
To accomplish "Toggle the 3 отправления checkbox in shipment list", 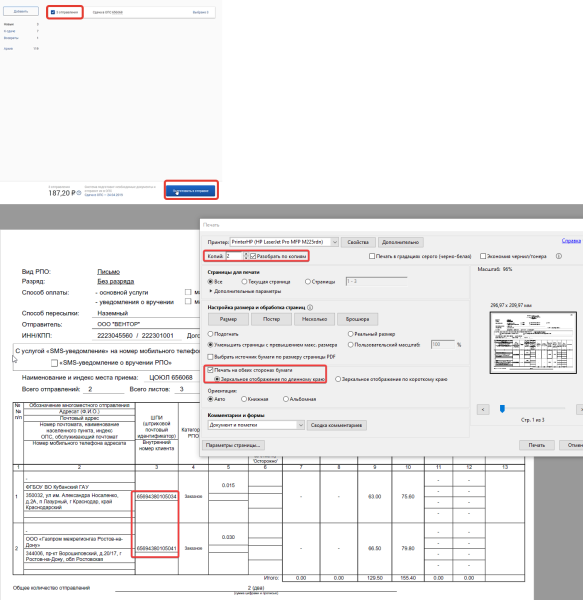I will [x=53, y=12].
